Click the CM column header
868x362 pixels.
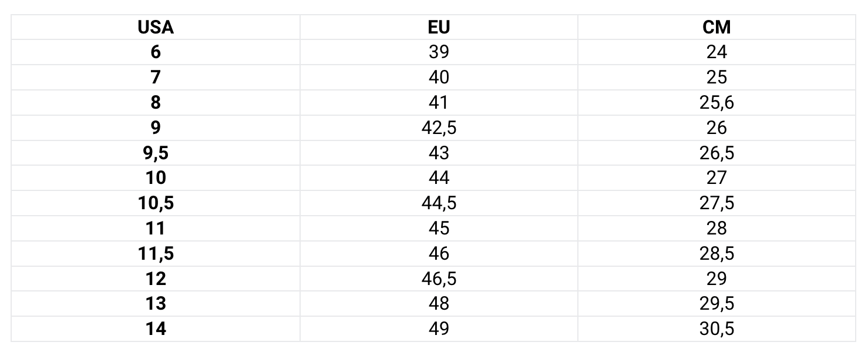pyautogui.click(x=716, y=27)
